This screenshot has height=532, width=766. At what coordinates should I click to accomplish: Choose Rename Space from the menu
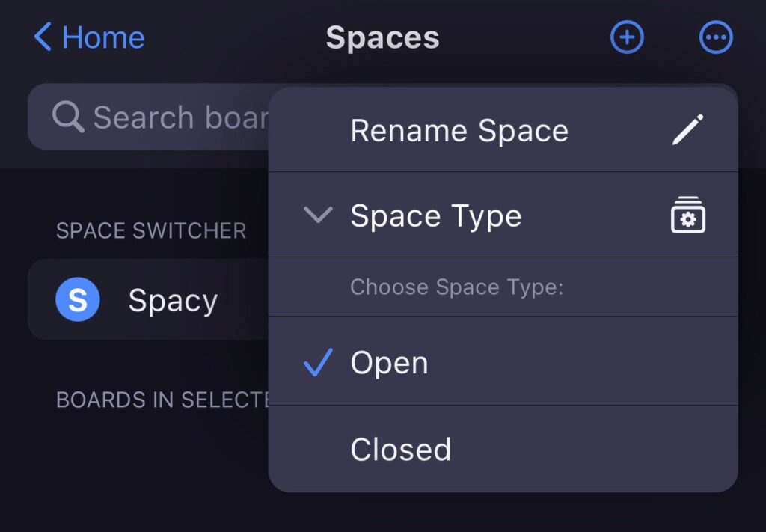tap(460, 130)
